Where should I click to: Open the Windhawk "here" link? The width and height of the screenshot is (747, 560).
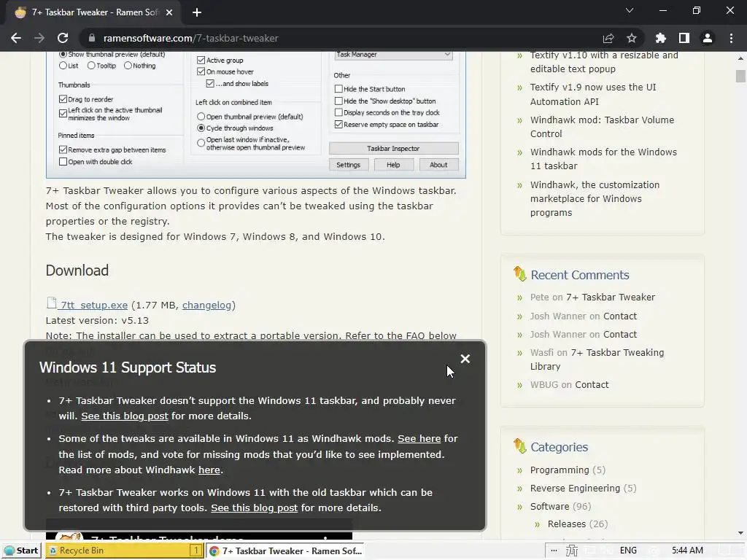(209, 470)
